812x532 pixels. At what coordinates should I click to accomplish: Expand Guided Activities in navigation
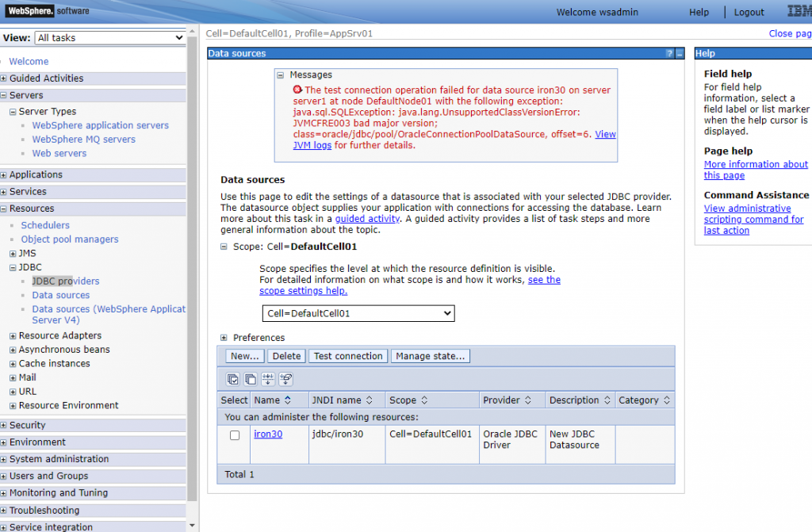pyautogui.click(x=4, y=78)
